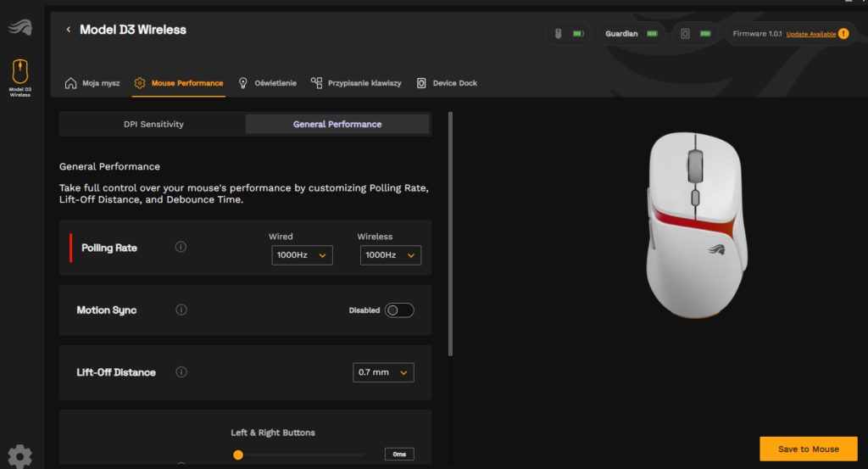Click the dock battery status indicator

click(x=696, y=34)
